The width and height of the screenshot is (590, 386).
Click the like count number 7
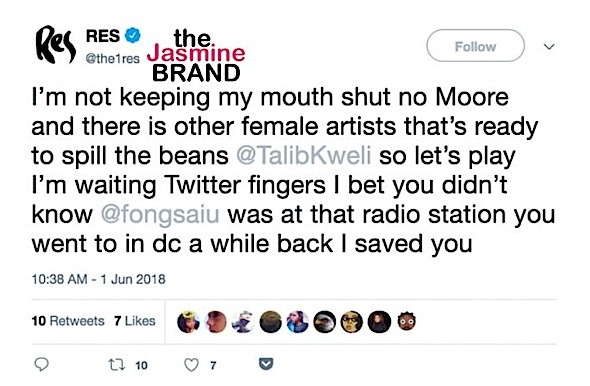[213, 365]
